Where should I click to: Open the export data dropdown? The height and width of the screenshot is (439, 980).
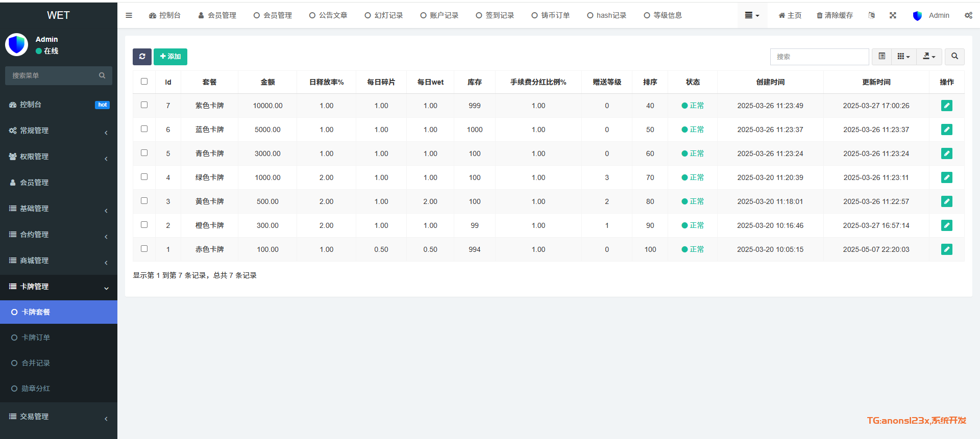pyautogui.click(x=929, y=57)
